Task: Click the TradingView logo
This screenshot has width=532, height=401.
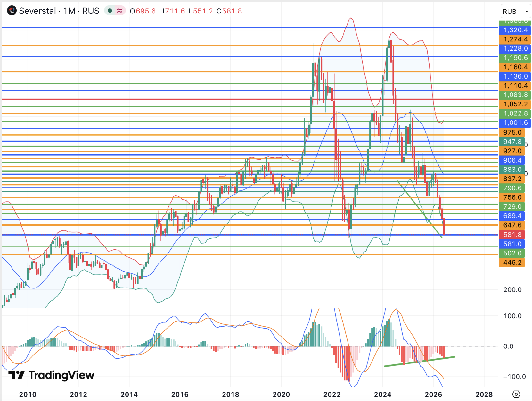Action: coord(51,375)
